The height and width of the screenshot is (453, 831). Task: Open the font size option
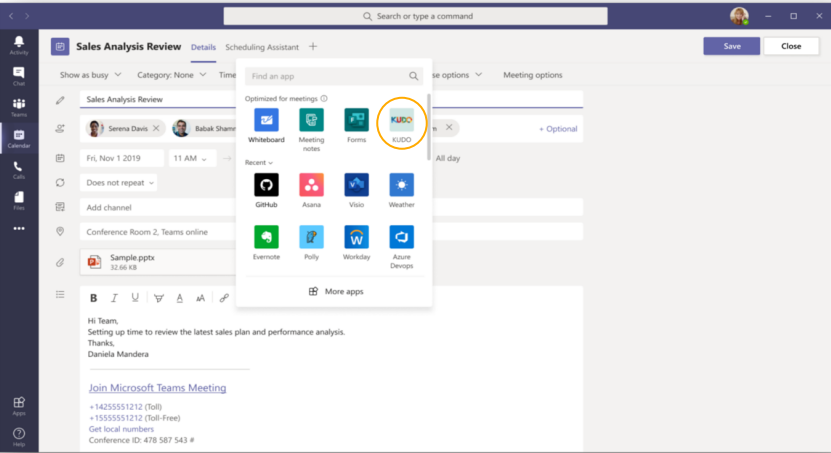point(200,298)
